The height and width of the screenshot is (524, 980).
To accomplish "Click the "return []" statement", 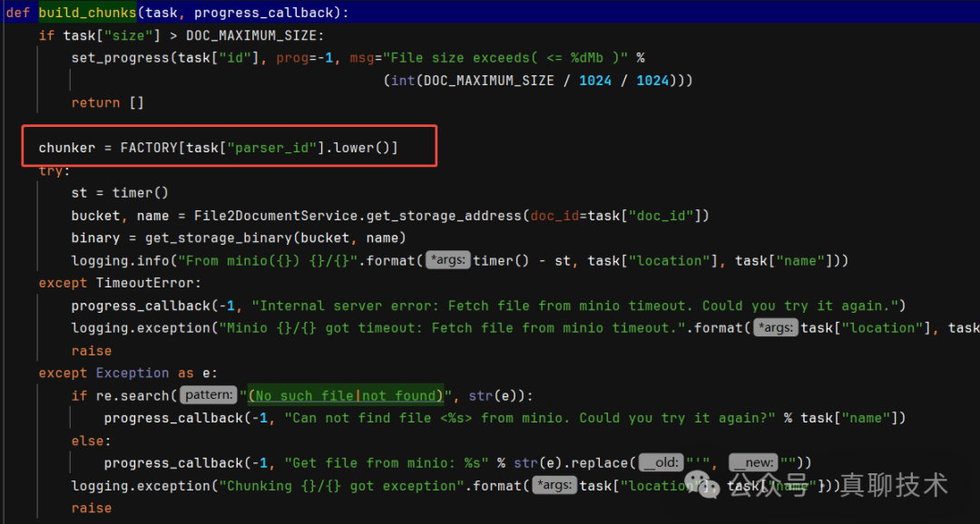I will click(108, 102).
